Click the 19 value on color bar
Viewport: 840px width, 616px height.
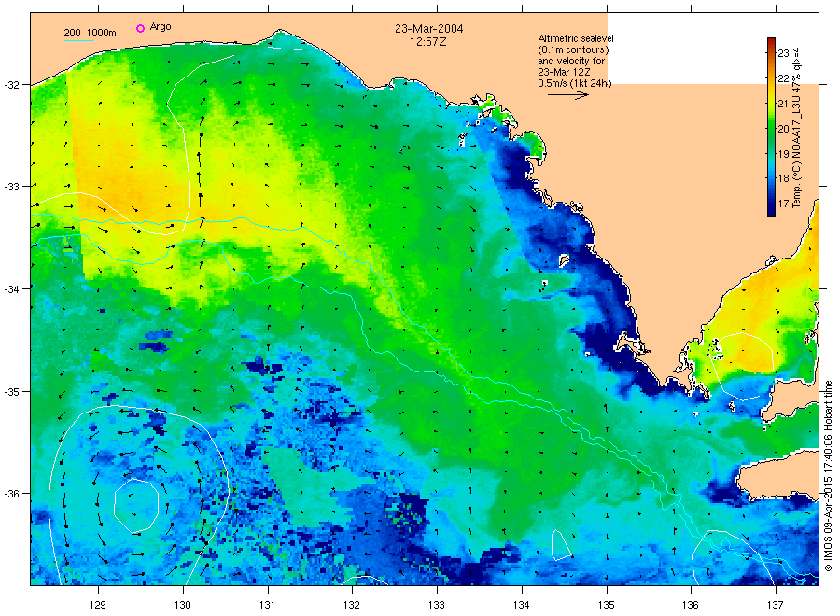(x=783, y=154)
